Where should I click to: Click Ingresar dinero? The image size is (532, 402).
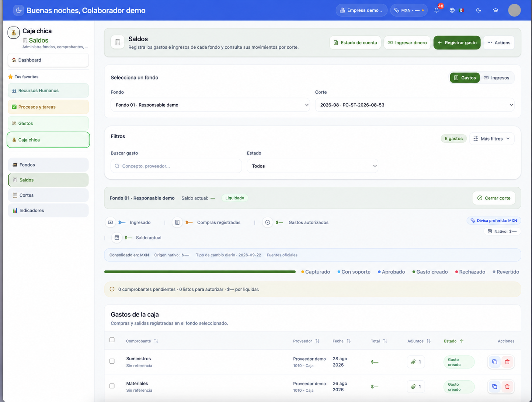coord(407,43)
